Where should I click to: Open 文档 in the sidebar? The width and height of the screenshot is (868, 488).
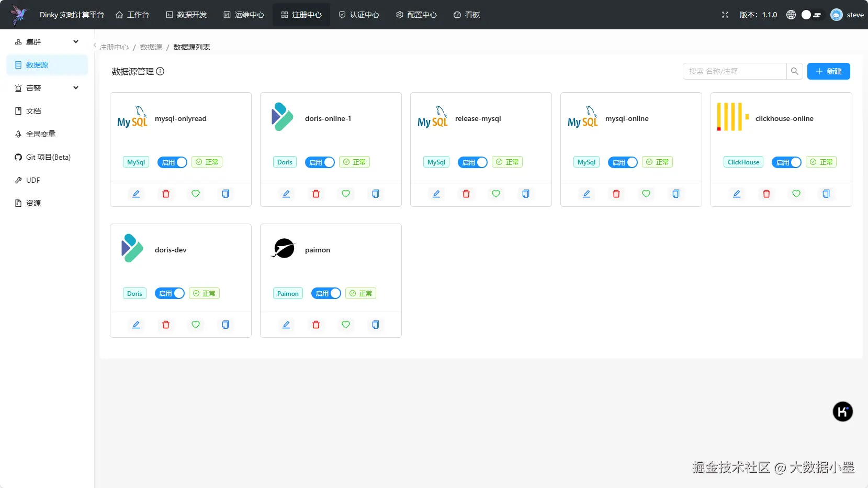pos(47,111)
